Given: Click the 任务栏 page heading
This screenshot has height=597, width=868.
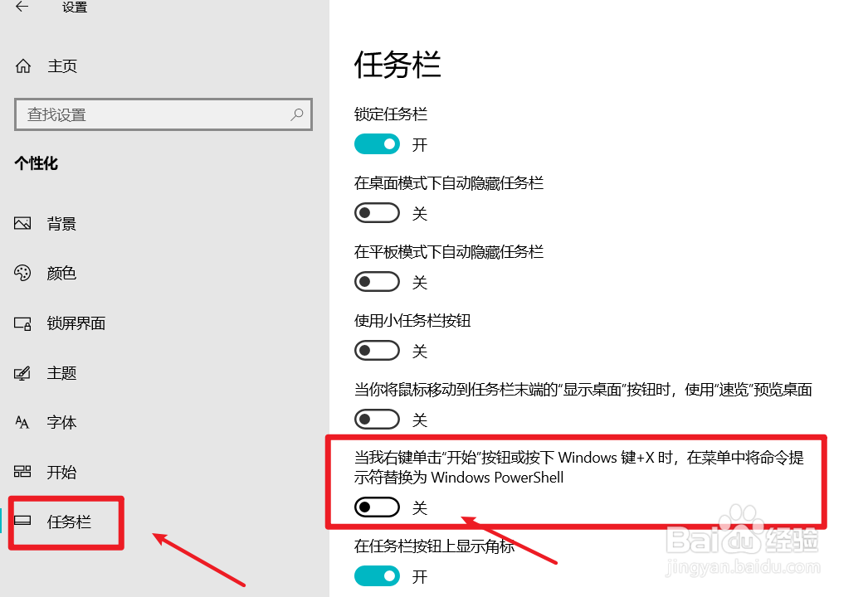Looking at the screenshot, I should tap(397, 66).
